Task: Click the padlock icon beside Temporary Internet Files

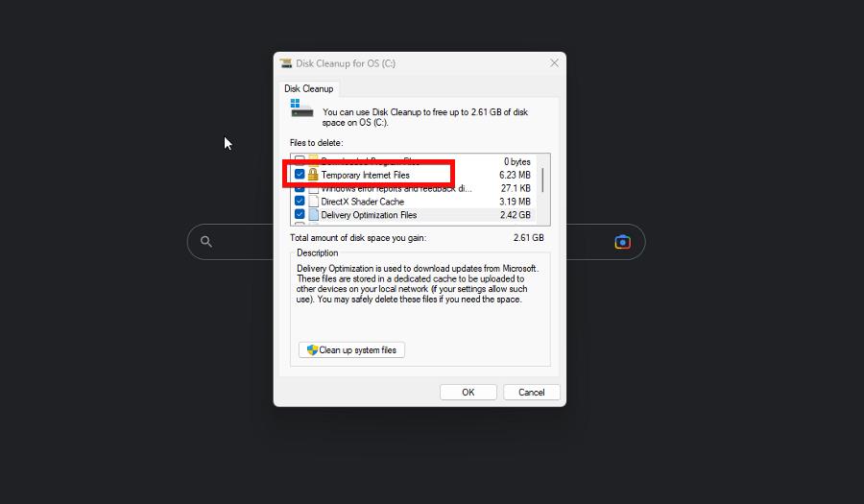Action: pyautogui.click(x=313, y=175)
